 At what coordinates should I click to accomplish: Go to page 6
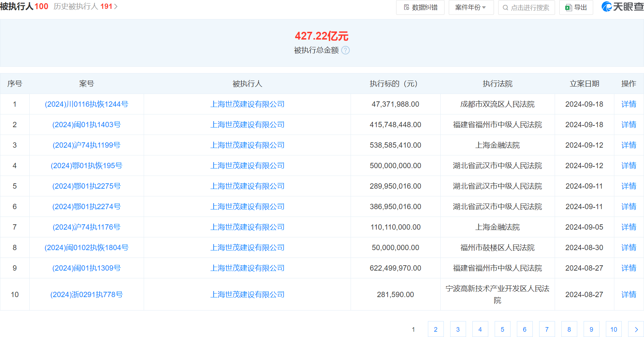[525, 329]
